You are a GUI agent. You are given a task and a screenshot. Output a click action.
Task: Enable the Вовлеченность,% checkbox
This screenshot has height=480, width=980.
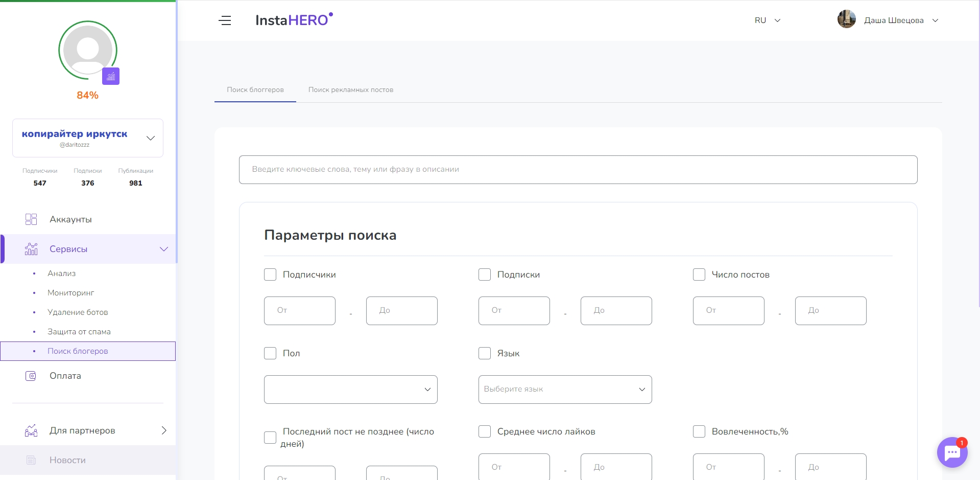point(699,431)
